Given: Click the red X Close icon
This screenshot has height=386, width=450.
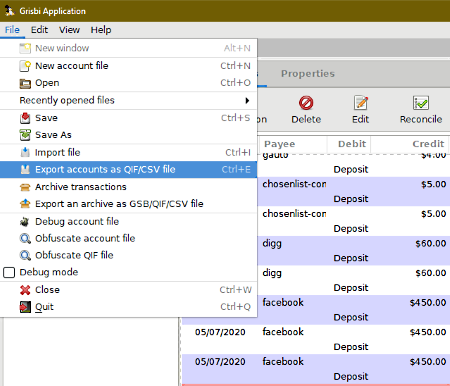Looking at the screenshot, I should (x=25, y=290).
